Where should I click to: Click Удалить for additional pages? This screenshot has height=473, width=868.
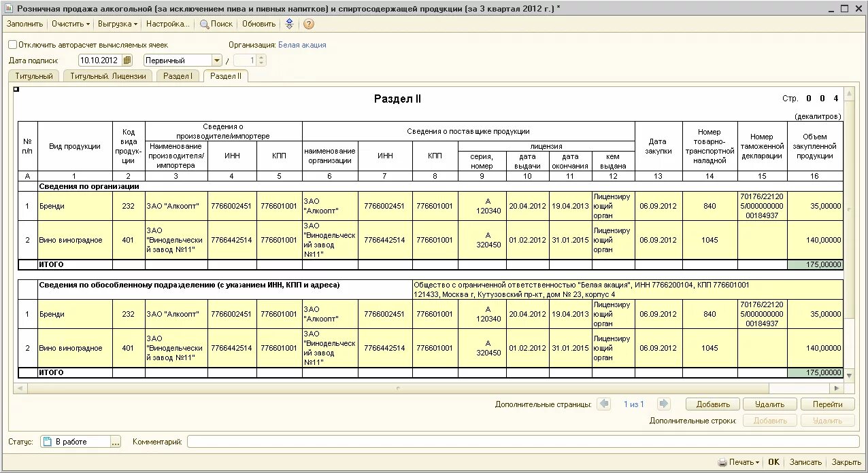(769, 404)
